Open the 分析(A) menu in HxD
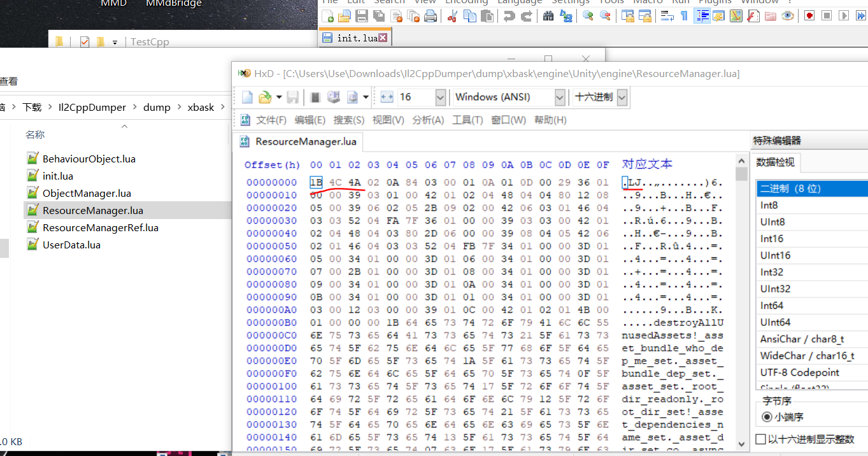 tap(428, 120)
